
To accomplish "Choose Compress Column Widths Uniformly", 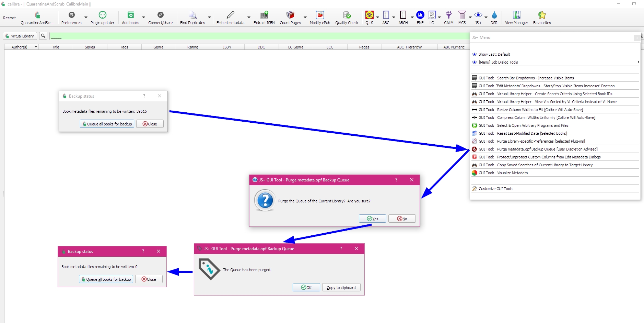I will (x=555, y=118).
